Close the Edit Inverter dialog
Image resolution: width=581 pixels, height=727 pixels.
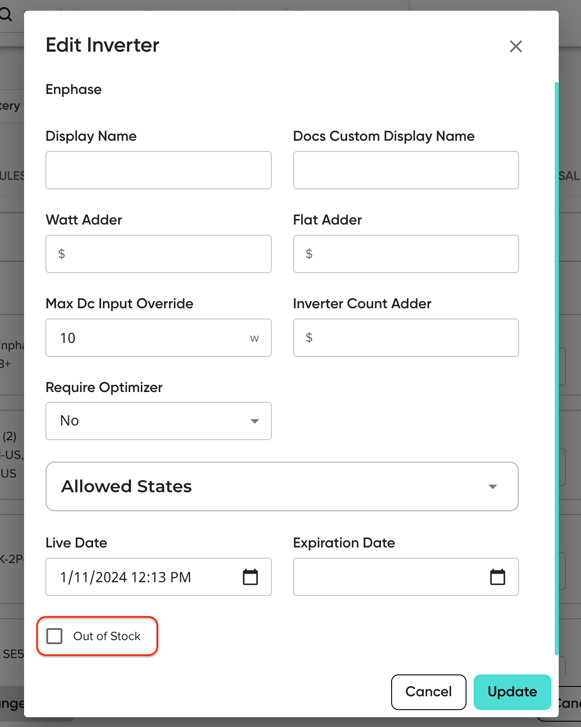point(516,46)
